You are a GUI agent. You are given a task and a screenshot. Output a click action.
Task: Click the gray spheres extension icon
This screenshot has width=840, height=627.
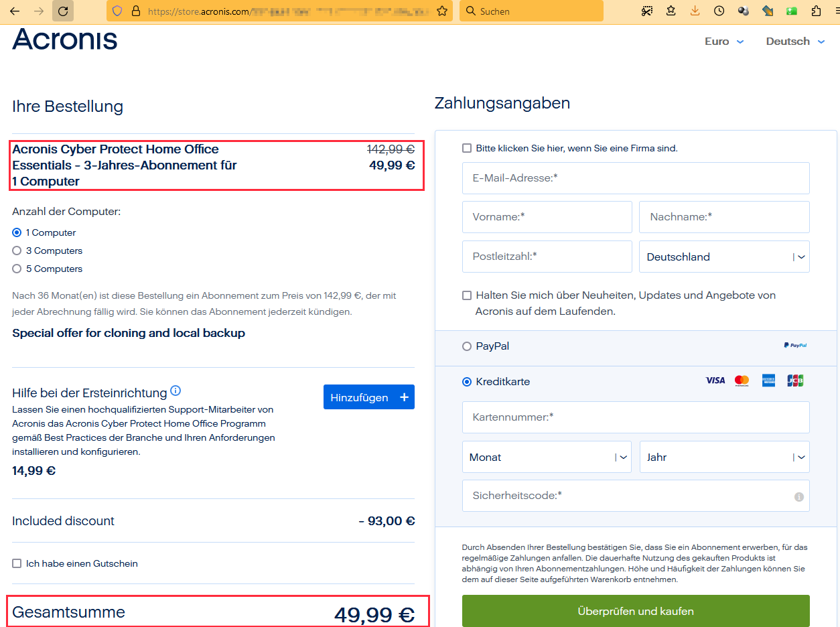pyautogui.click(x=743, y=11)
